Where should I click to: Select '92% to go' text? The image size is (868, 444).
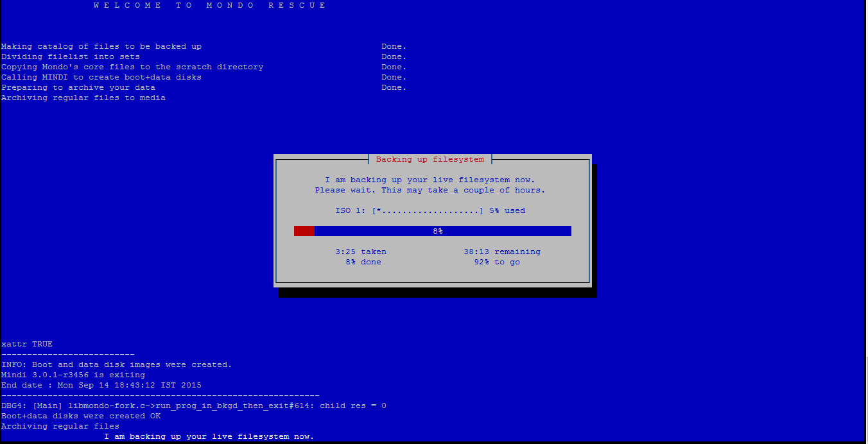pos(497,262)
